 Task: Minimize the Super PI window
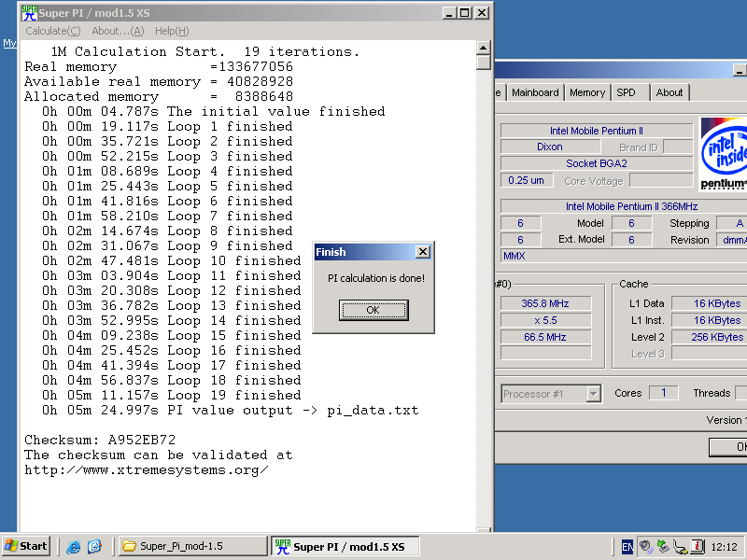[449, 13]
